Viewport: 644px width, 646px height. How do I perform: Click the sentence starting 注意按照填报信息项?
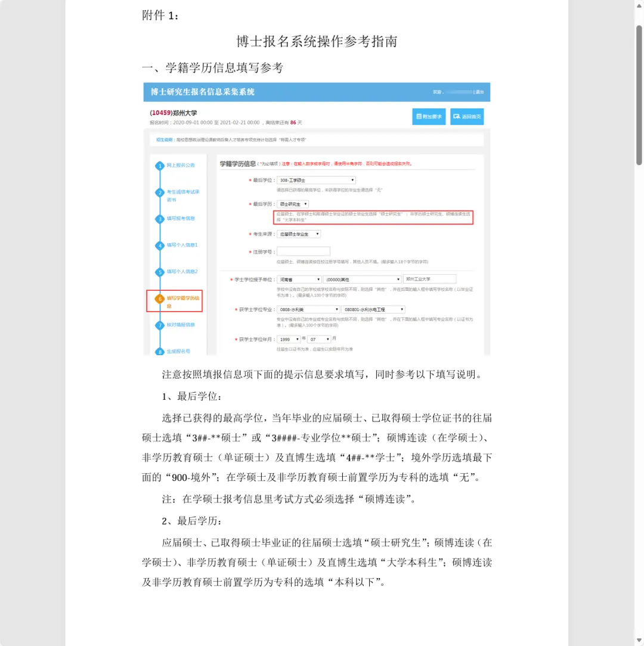[x=322, y=374]
